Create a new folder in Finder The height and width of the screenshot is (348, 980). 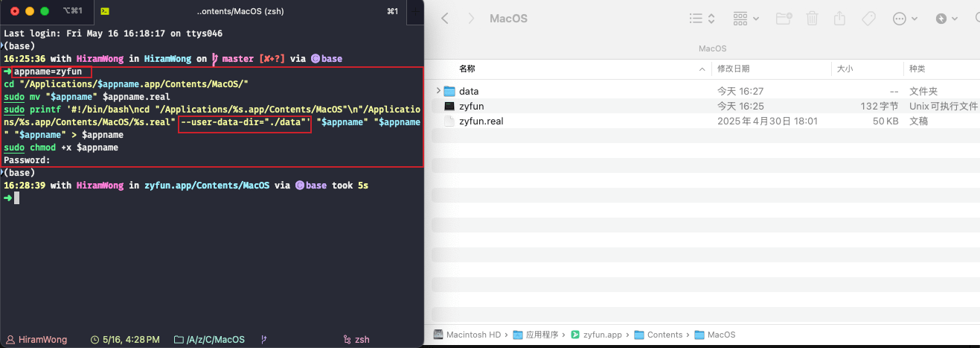coord(784,19)
